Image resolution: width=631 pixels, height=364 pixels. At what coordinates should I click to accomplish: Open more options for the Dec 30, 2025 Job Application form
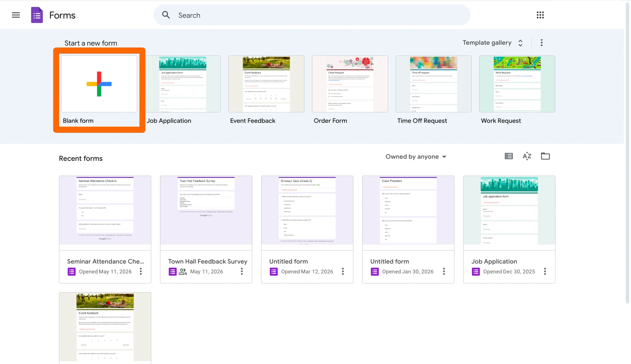click(545, 271)
